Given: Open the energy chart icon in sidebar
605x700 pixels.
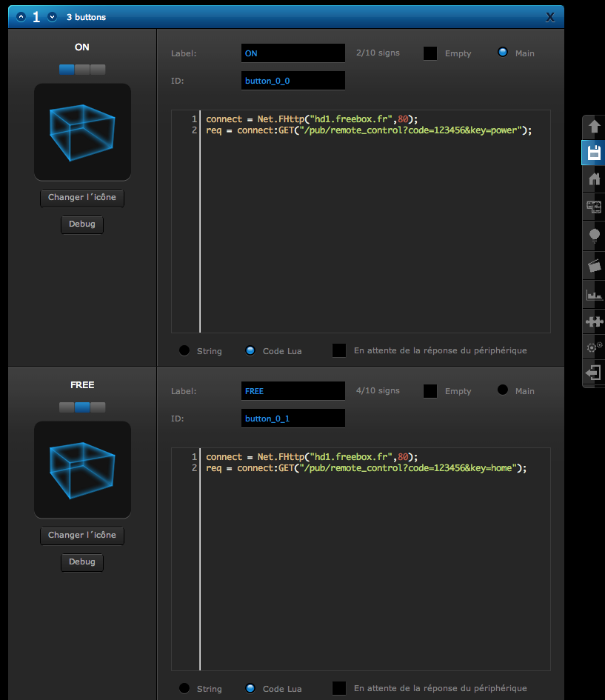Looking at the screenshot, I should (x=593, y=293).
